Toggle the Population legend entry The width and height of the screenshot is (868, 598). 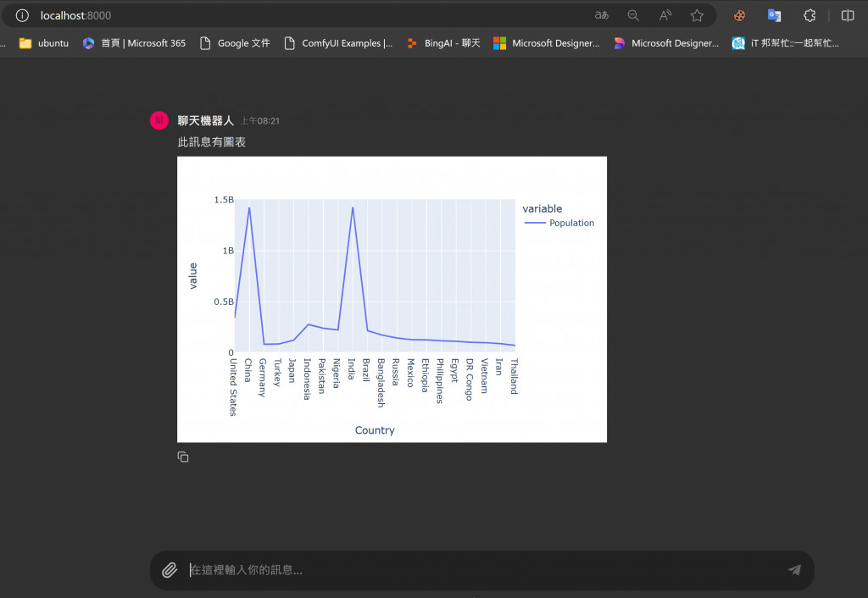point(559,223)
